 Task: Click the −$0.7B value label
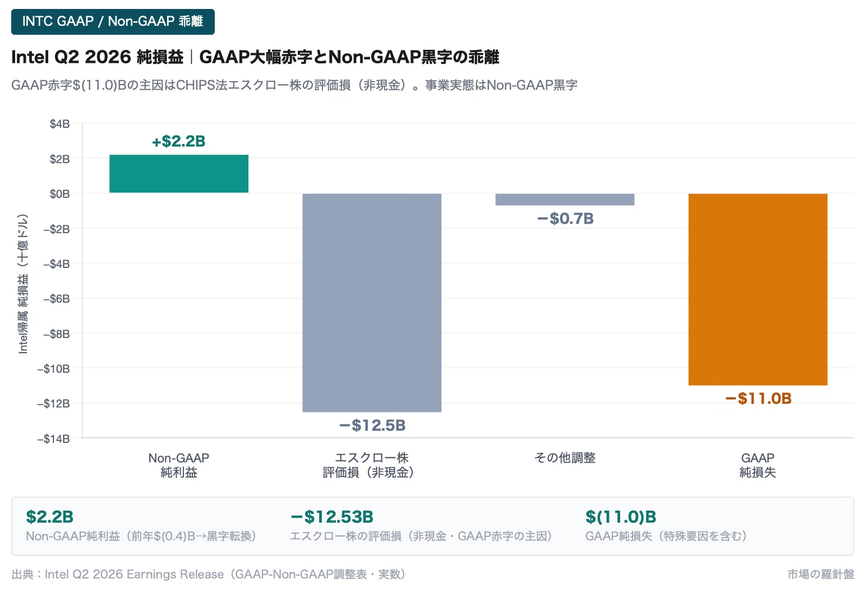coord(565,219)
